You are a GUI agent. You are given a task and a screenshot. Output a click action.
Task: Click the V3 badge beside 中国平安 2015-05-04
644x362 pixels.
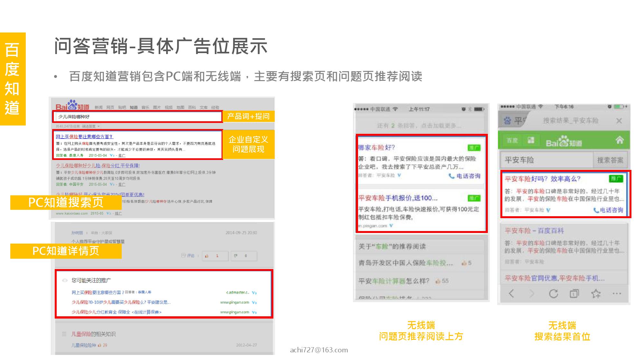(112, 184)
